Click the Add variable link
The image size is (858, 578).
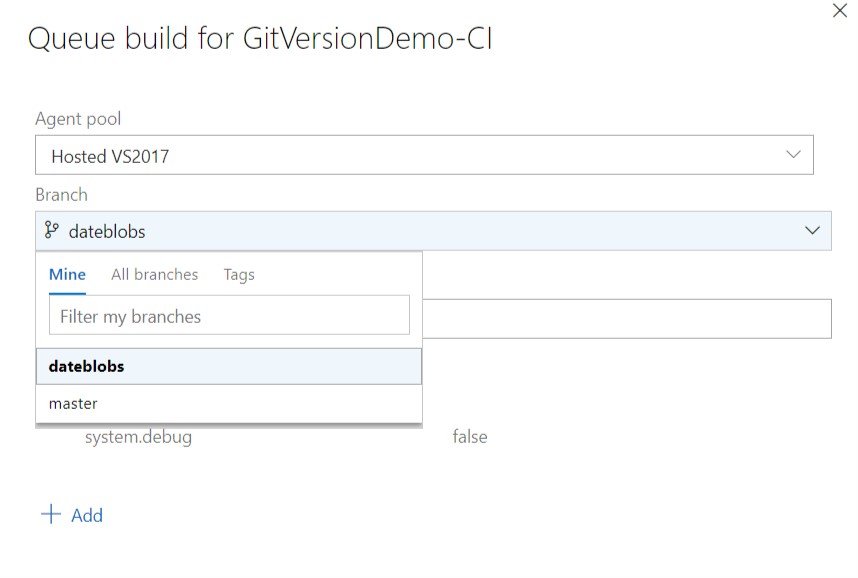(x=86, y=515)
